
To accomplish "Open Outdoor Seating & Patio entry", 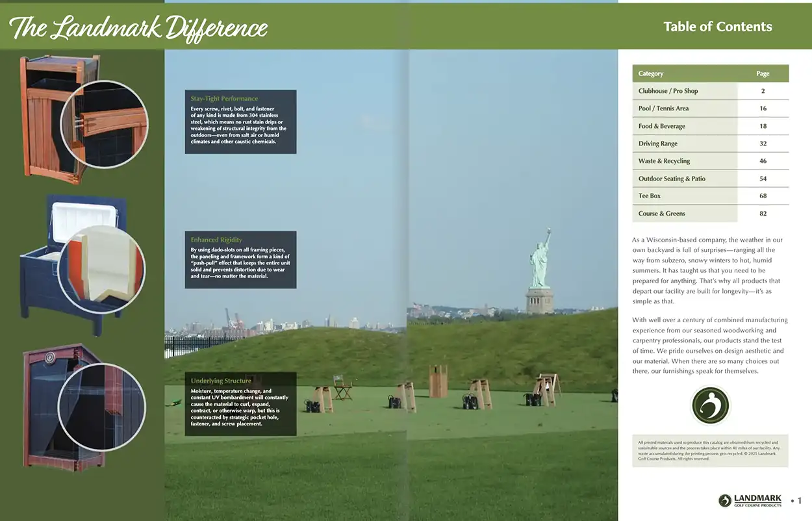I will [x=671, y=179].
